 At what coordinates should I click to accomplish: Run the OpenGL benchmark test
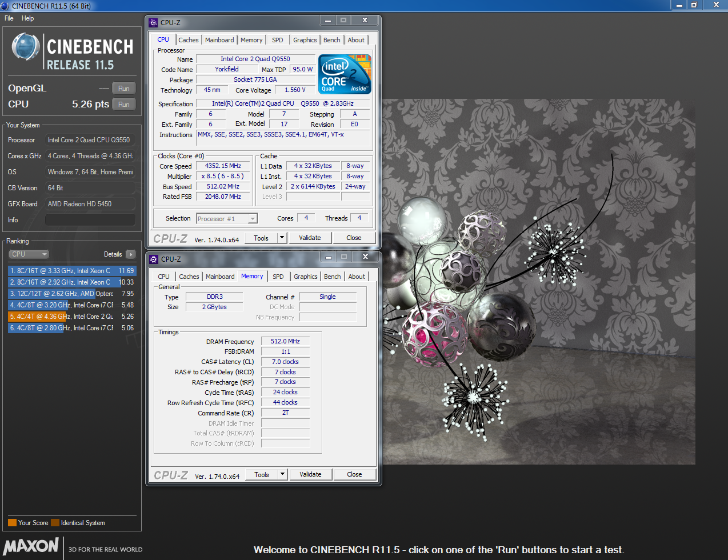pyautogui.click(x=124, y=89)
